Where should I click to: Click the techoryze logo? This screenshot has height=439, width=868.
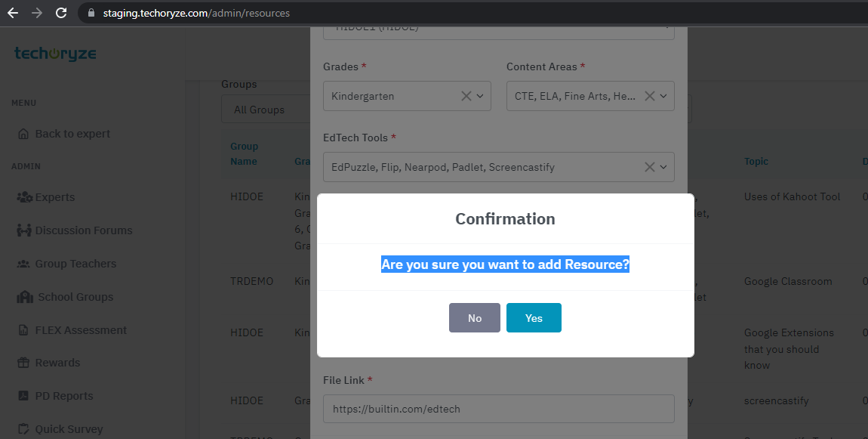coord(55,54)
